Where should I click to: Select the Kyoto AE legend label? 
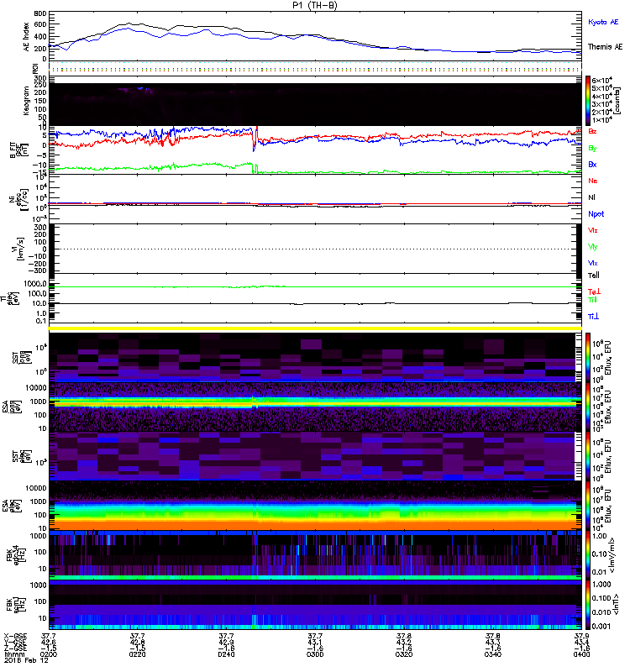603,22
